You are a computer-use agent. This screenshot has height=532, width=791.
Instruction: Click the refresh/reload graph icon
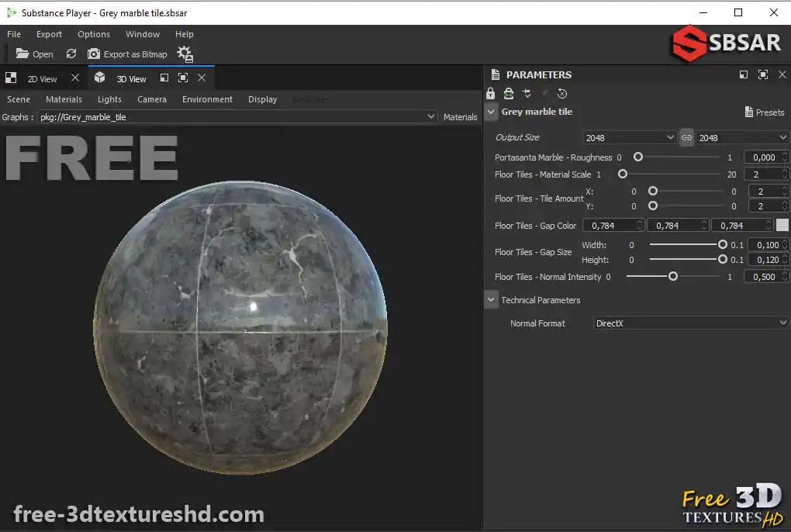point(71,54)
